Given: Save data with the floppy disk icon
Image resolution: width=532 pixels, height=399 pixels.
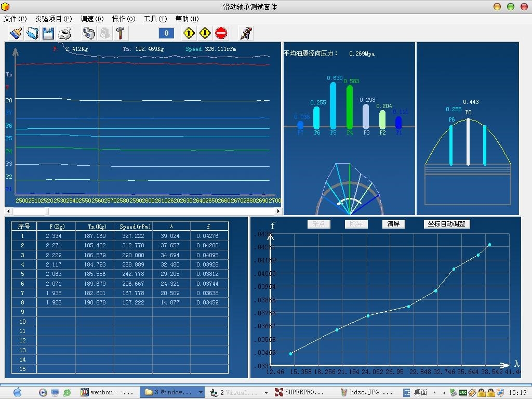Looking at the screenshot, I should tap(48, 33).
